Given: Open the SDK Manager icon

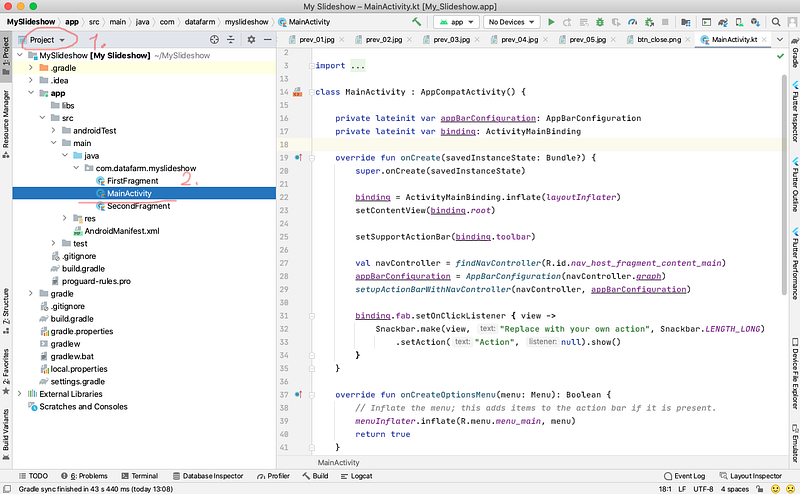Looking at the screenshot, I should point(755,22).
